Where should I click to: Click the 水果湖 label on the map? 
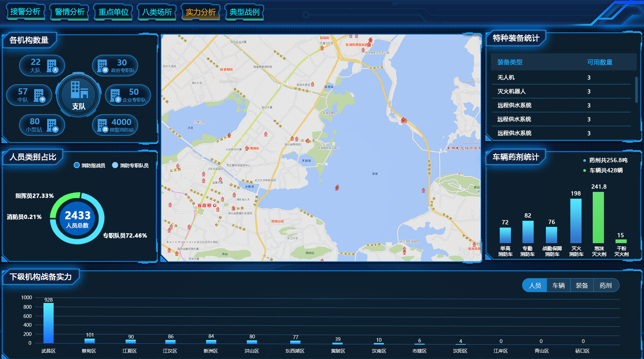coord(249,186)
